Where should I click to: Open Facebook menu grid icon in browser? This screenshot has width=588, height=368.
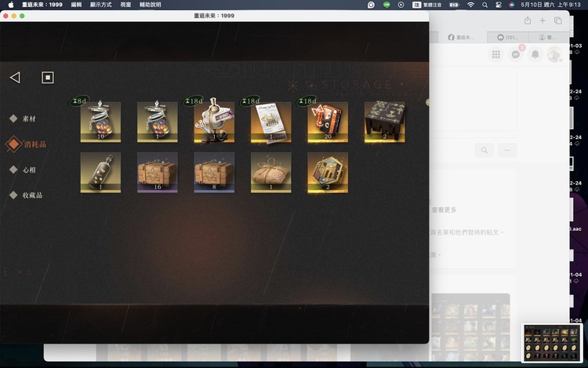coord(496,54)
